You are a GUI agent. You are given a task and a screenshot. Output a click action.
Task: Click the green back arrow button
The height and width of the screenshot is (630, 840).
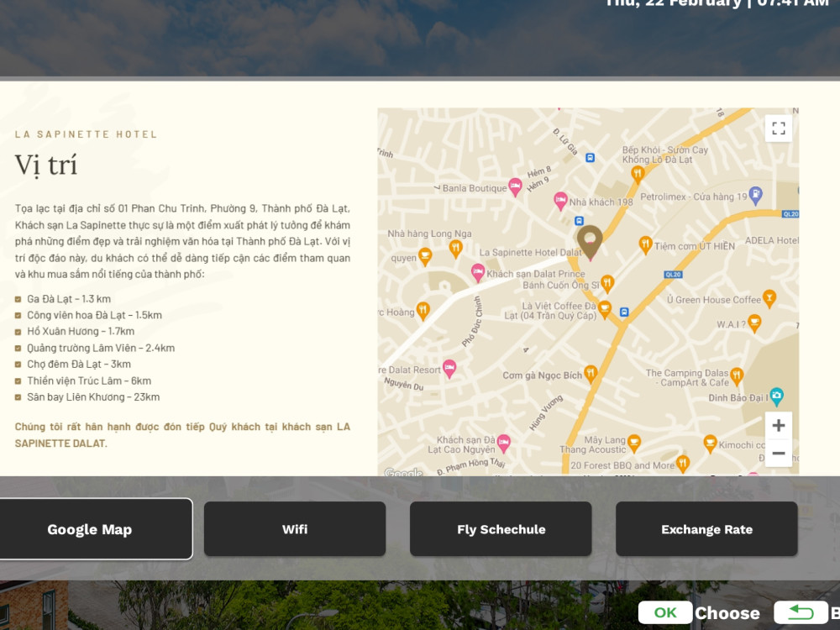coord(801,613)
